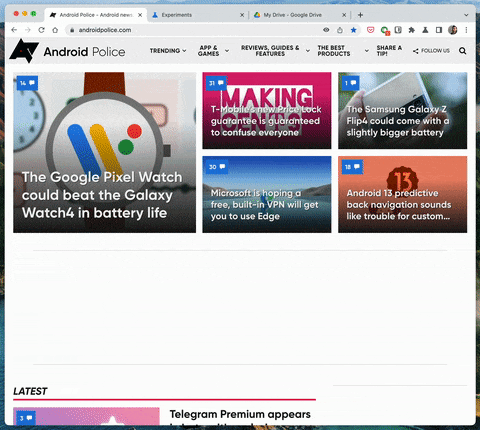Close the My Drive tab
This screenshot has width=480, height=430.
coord(344,15)
